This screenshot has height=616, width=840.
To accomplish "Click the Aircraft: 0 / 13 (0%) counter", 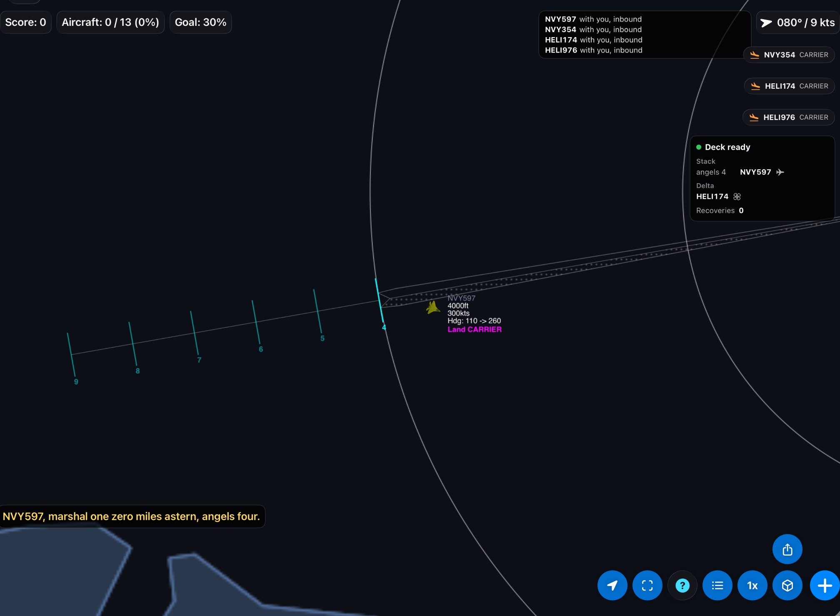I will (x=110, y=22).
